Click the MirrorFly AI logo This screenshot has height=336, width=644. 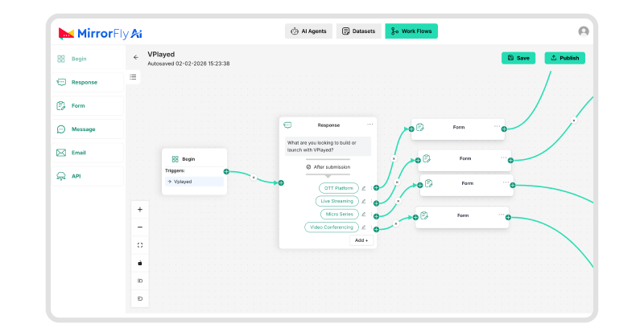100,33
